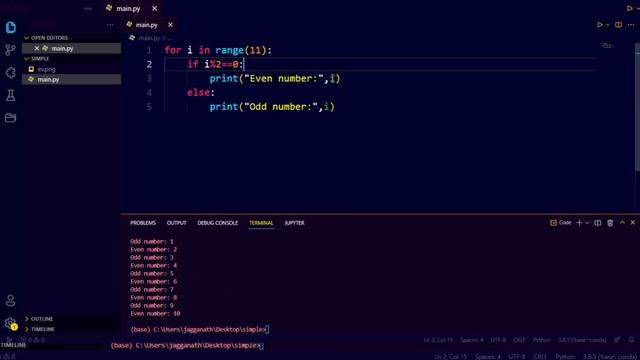Maximize panel size with up chevron
This screenshot has height=360, width=640.
pyautogui.click(x=622, y=222)
